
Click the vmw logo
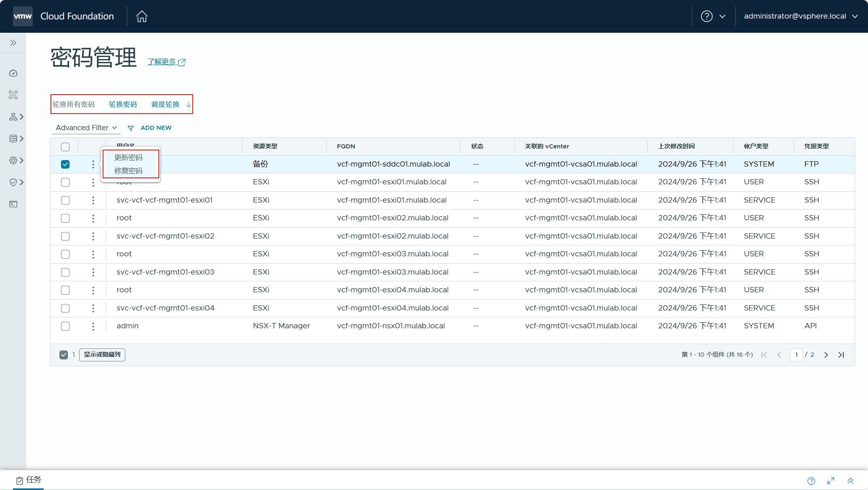(x=23, y=16)
